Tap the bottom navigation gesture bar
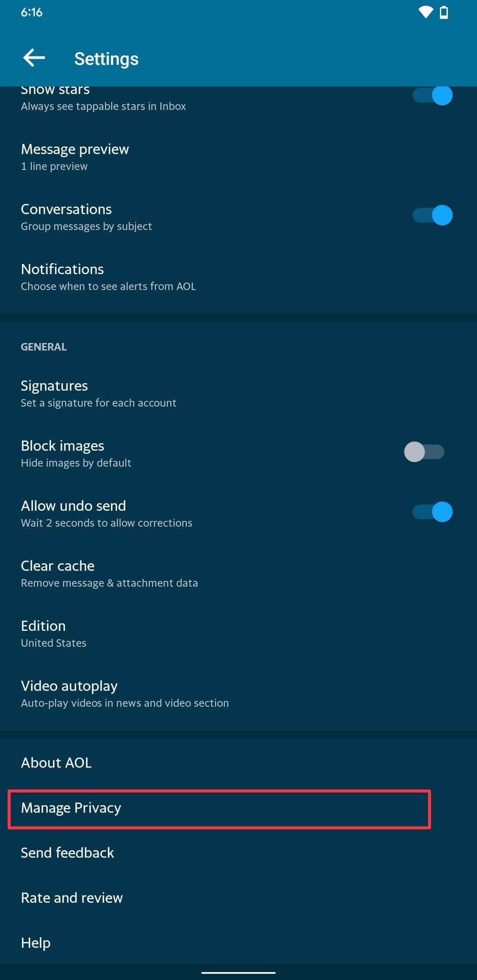Screen dimensions: 477x980 pyautogui.click(x=238, y=972)
